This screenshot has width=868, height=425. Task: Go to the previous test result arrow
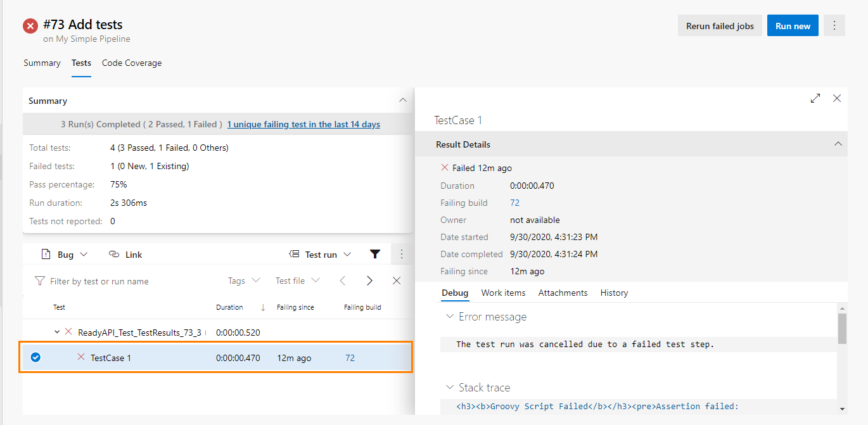pos(342,281)
